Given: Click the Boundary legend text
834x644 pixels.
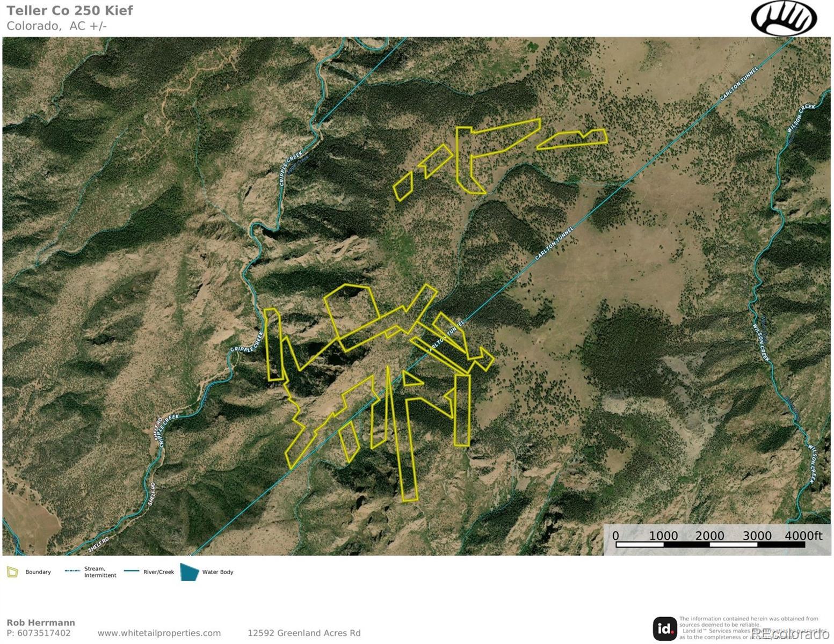Looking at the screenshot, I should point(38,572).
